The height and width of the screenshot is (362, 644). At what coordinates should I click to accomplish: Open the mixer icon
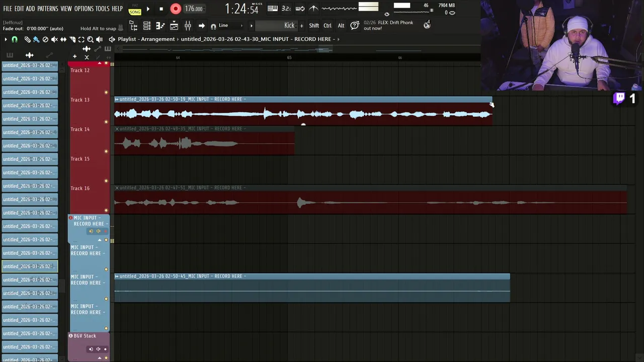click(x=188, y=26)
